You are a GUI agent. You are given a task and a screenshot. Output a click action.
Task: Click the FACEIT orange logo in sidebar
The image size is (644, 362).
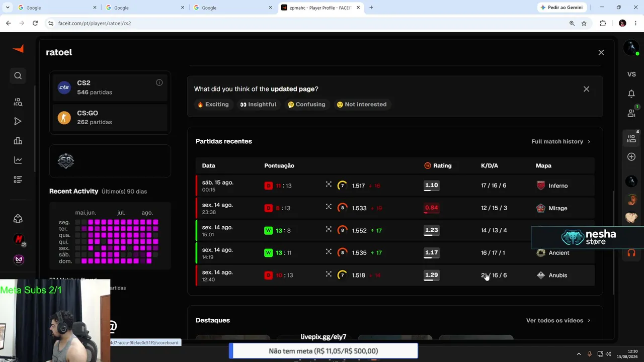[x=18, y=49]
